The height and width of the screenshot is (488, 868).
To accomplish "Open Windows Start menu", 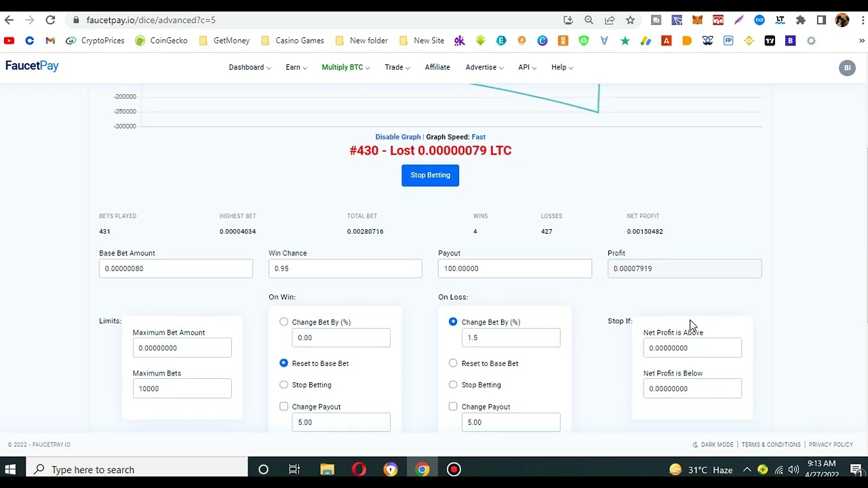I will pyautogui.click(x=10, y=470).
